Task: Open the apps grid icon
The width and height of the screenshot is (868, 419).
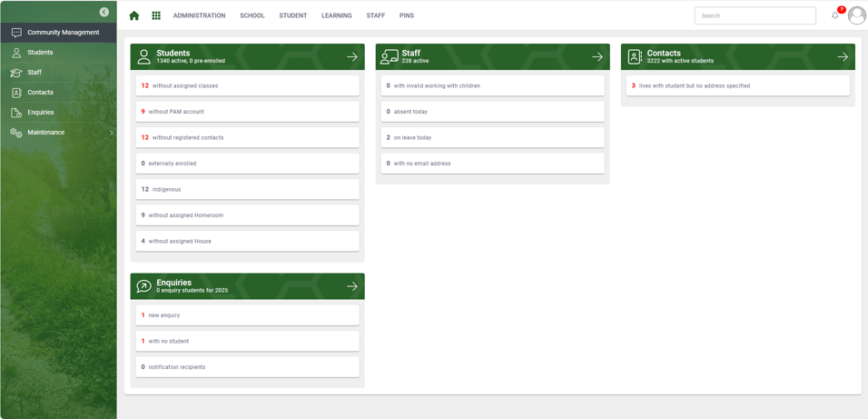Action: 156,15
